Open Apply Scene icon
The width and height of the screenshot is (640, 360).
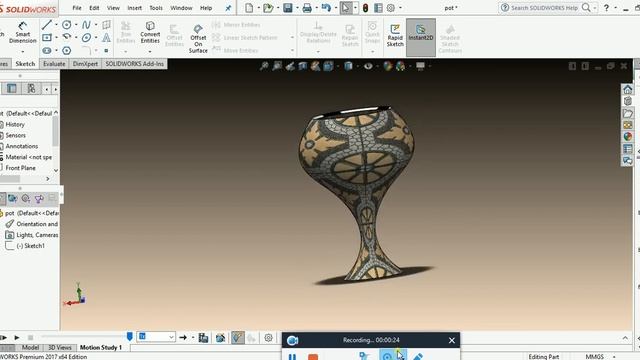click(x=400, y=66)
